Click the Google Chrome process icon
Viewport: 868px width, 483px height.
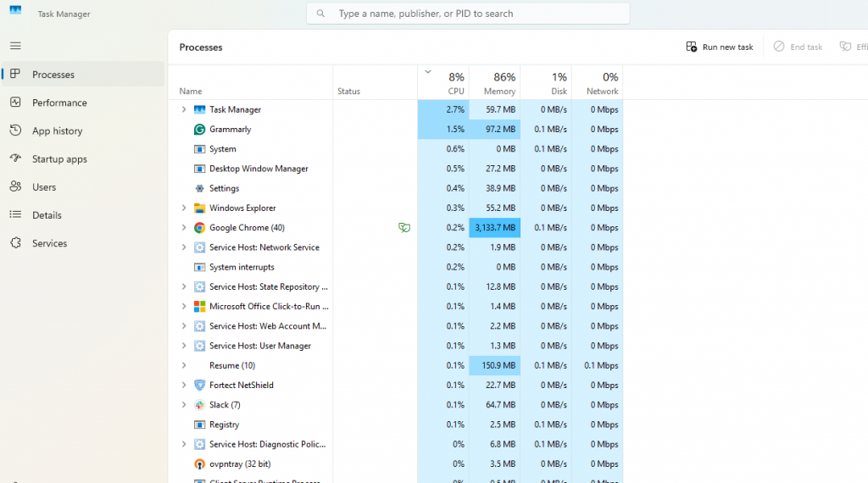[199, 228]
